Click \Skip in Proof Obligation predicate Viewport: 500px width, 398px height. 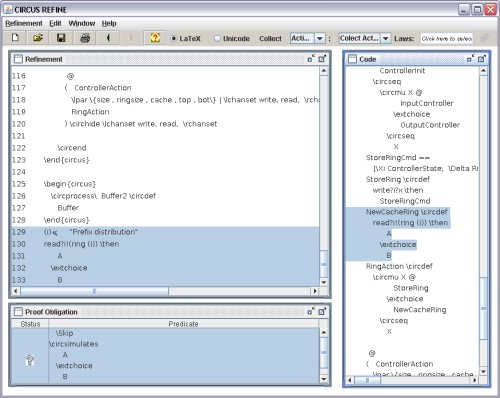[x=64, y=333]
